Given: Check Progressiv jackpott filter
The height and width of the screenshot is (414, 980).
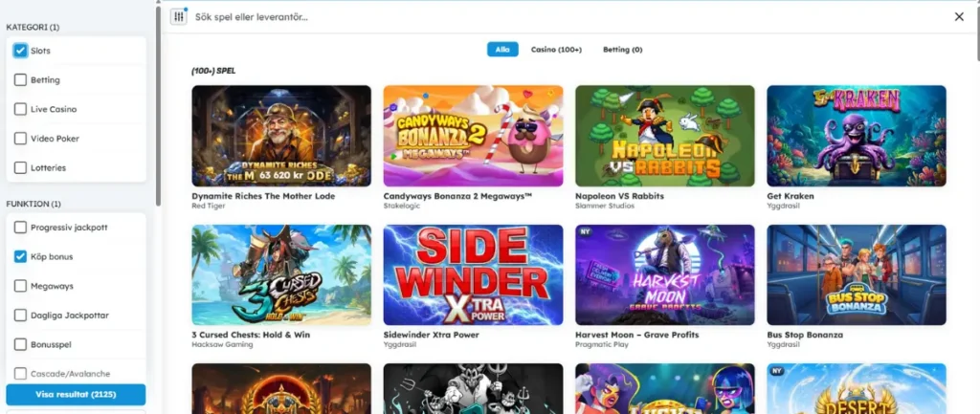Looking at the screenshot, I should click(x=20, y=228).
